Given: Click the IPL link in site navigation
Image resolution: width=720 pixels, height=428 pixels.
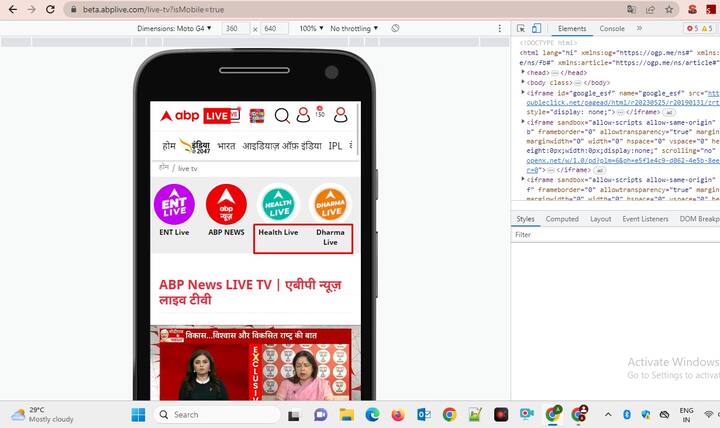Looking at the screenshot, I should [335, 146].
